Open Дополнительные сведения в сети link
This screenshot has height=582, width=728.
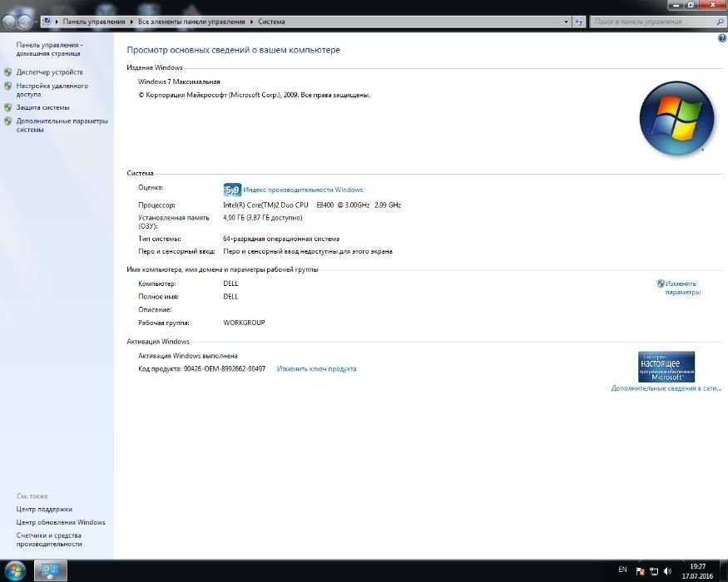(x=666, y=388)
